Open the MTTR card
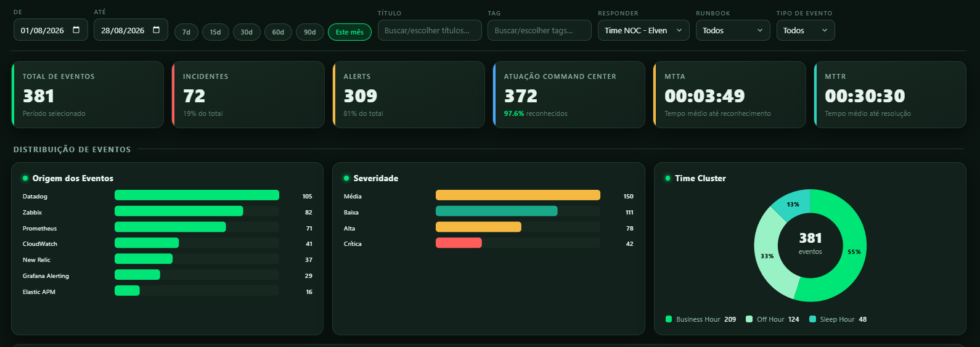The height and width of the screenshot is (347, 980). pos(890,94)
